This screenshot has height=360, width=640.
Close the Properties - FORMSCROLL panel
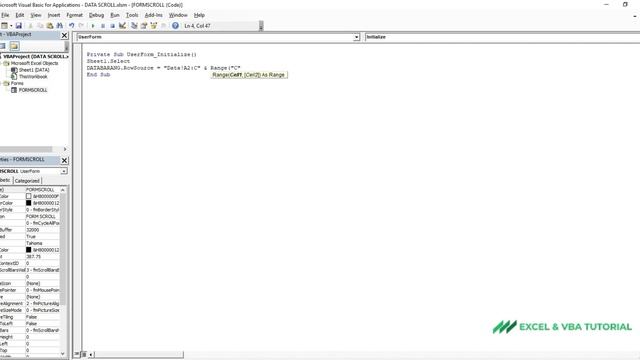pos(64,160)
